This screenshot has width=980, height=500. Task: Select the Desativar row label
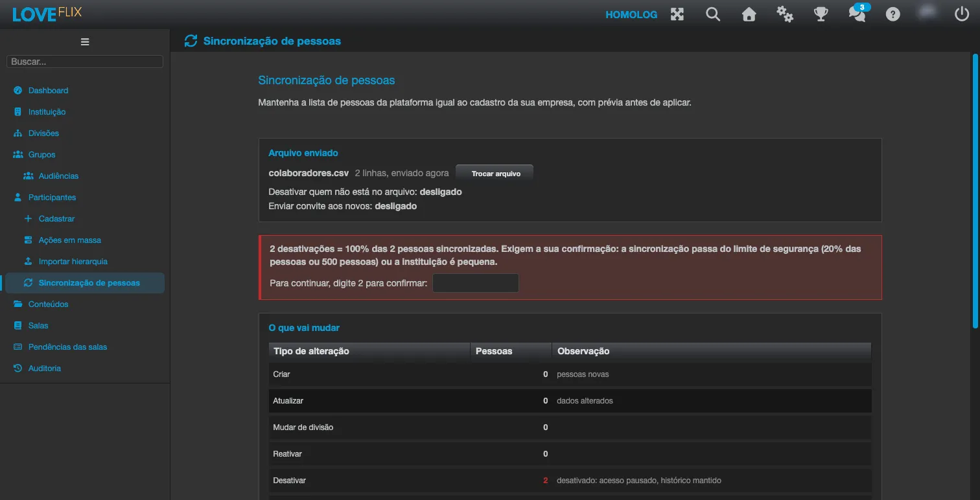click(x=290, y=481)
